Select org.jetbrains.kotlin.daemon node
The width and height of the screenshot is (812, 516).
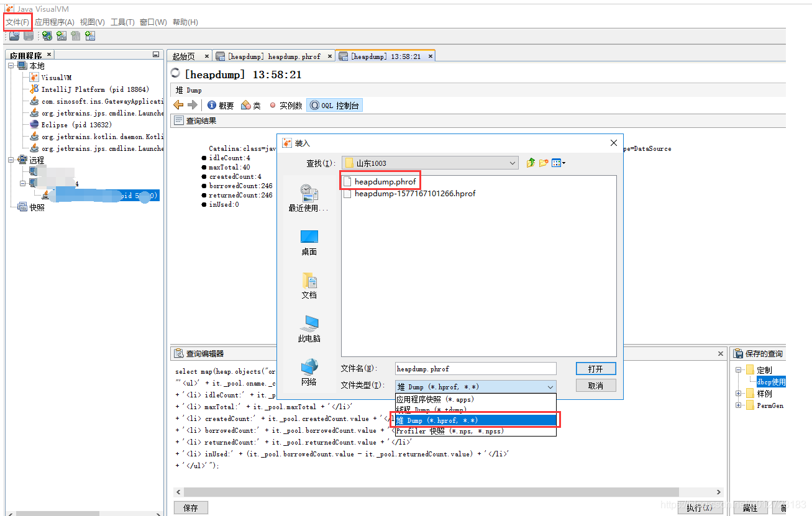[96, 137]
